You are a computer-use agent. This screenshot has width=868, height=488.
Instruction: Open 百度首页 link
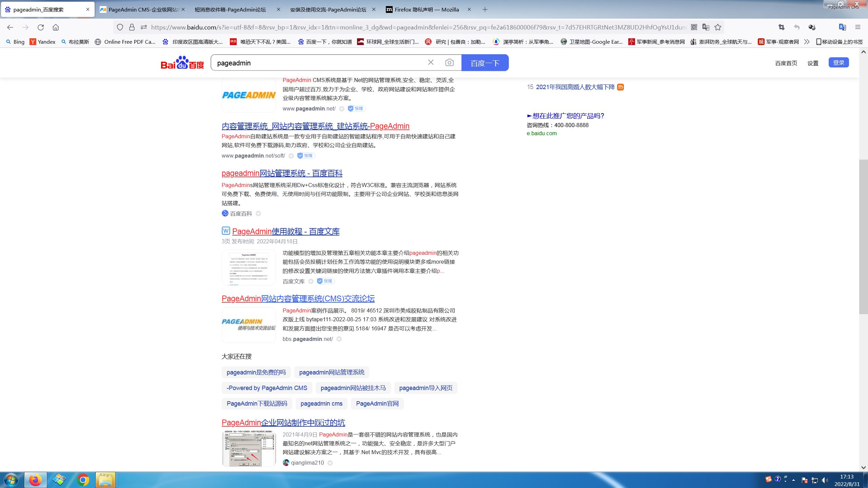tap(786, 63)
